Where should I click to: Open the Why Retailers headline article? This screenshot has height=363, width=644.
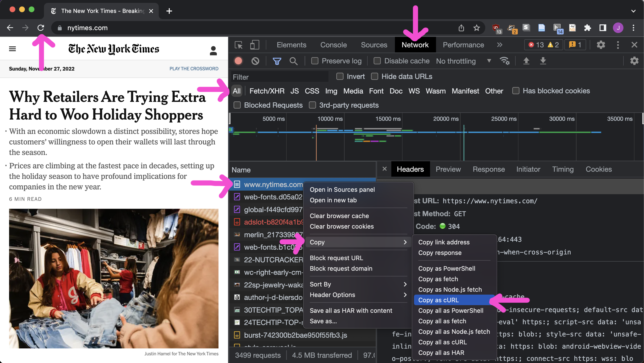coord(107,106)
